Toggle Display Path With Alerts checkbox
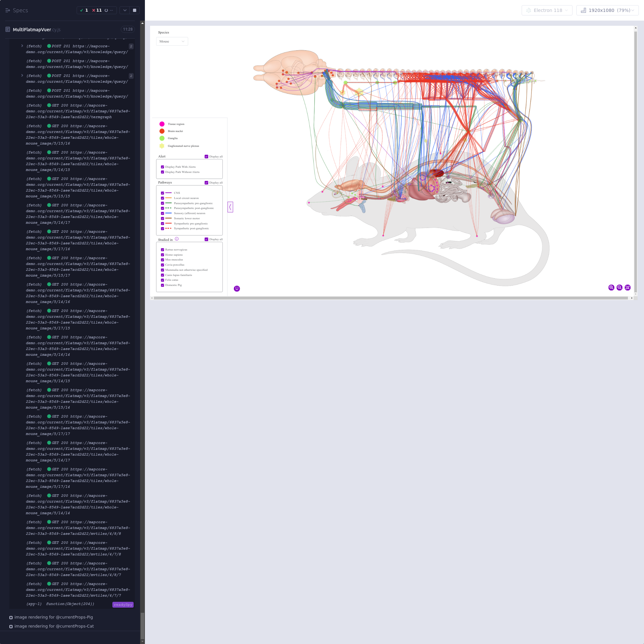Image resolution: width=644 pixels, height=644 pixels. [x=162, y=167]
